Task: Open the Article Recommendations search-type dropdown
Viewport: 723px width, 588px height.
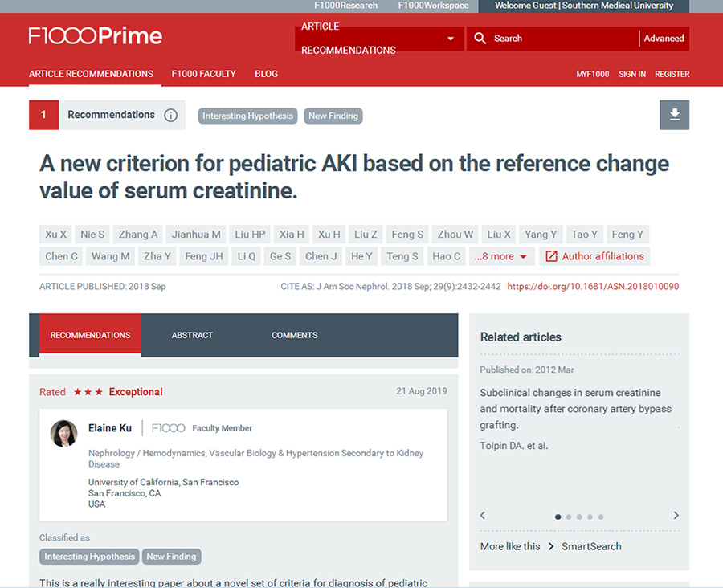Action: pos(379,39)
